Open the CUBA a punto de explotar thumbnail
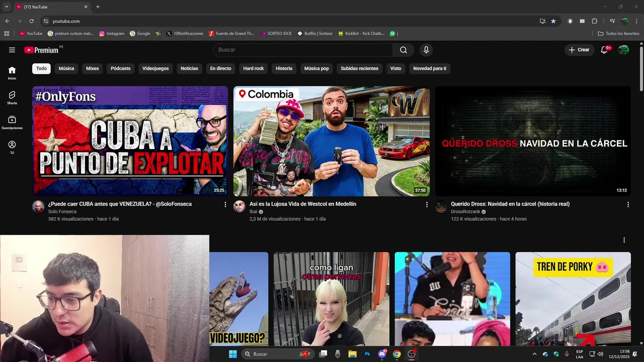 130,141
